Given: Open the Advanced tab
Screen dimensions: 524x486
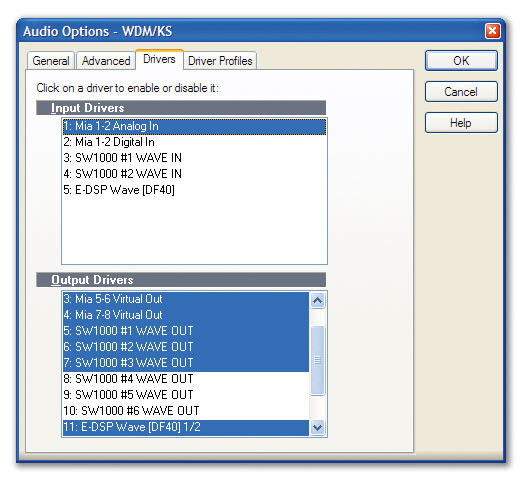Looking at the screenshot, I should (106, 61).
